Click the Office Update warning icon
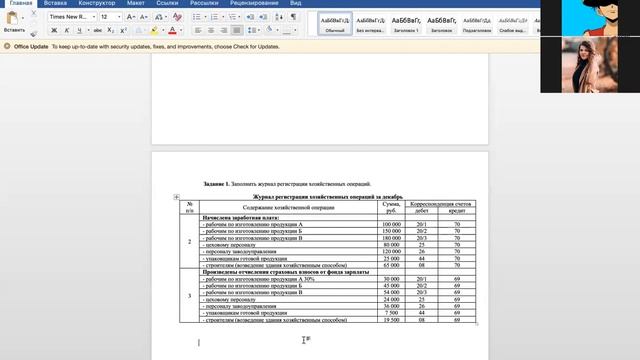This screenshot has width=640, height=360. pos(7,47)
